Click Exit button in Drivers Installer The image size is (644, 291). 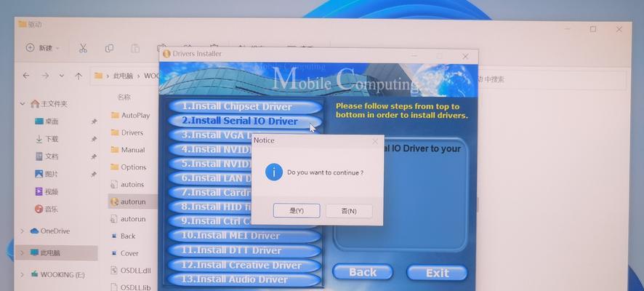click(437, 273)
